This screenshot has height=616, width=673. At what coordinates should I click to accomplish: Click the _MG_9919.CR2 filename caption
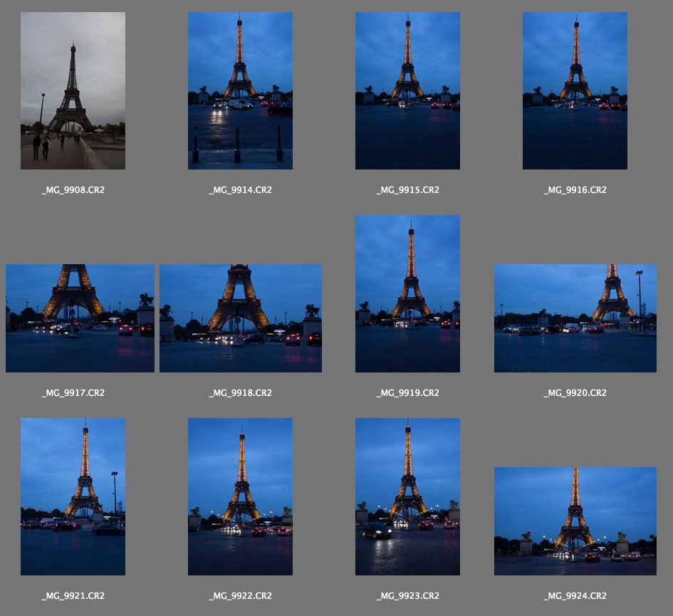coord(407,393)
